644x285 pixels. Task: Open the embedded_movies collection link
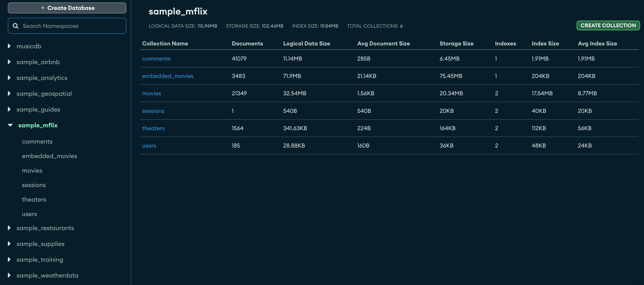[168, 76]
